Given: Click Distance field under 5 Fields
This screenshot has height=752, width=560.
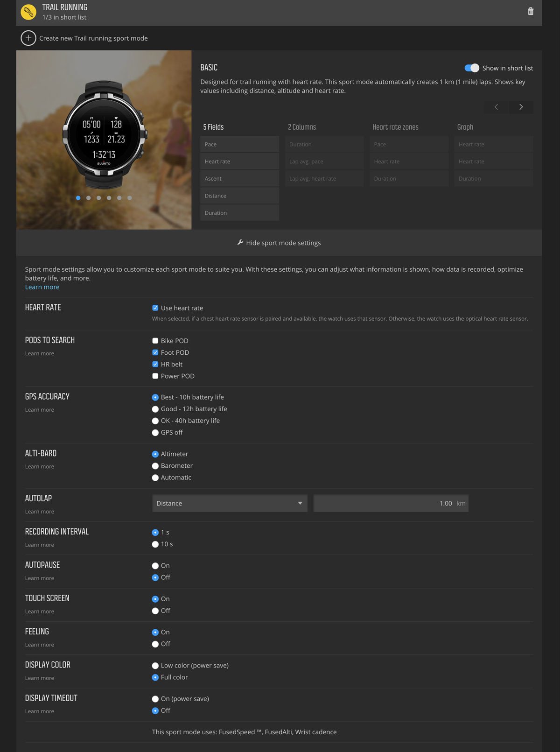Looking at the screenshot, I should click(239, 196).
